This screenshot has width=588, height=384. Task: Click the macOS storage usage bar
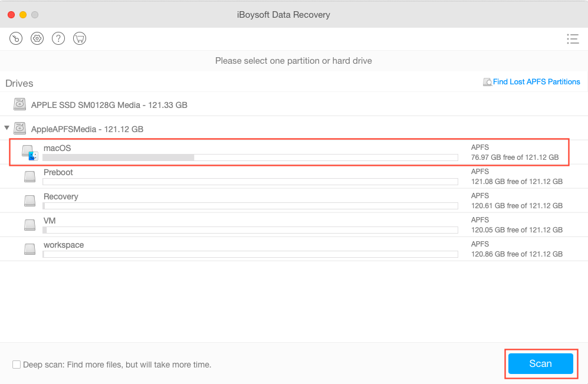pos(250,157)
